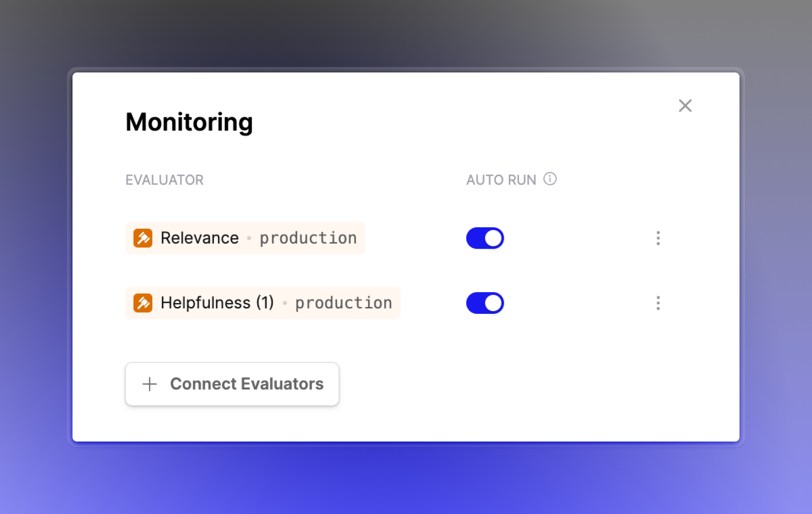Viewport: 812px width, 514px height.
Task: Click the dot separator in the Helpfulness chip
Action: [x=285, y=303]
